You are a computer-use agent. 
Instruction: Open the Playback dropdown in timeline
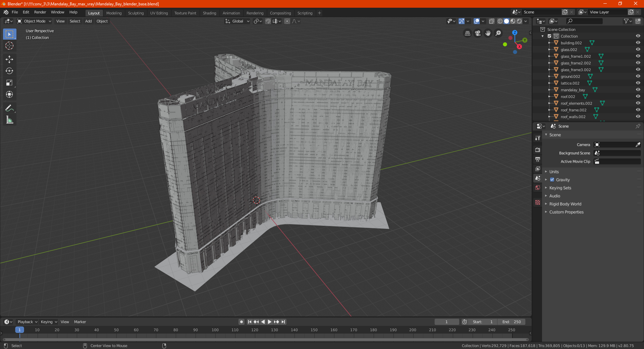(27, 322)
